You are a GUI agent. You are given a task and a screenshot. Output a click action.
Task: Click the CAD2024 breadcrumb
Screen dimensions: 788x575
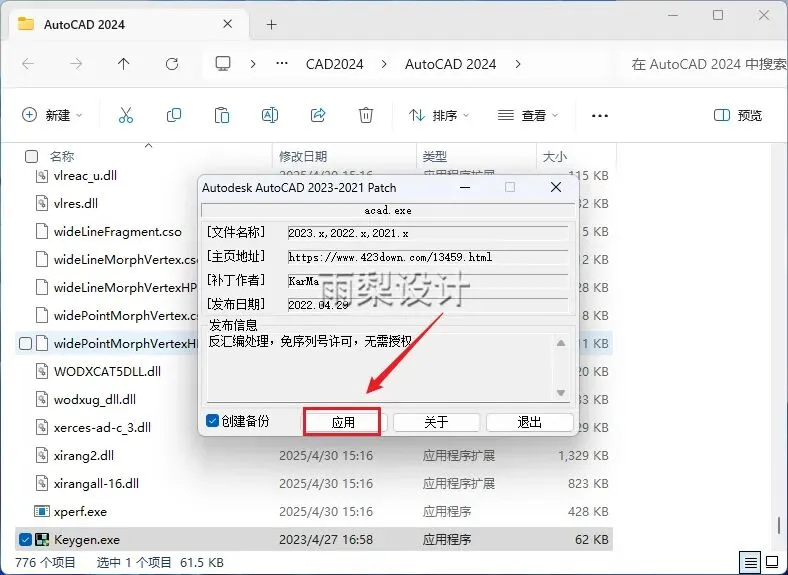point(335,64)
